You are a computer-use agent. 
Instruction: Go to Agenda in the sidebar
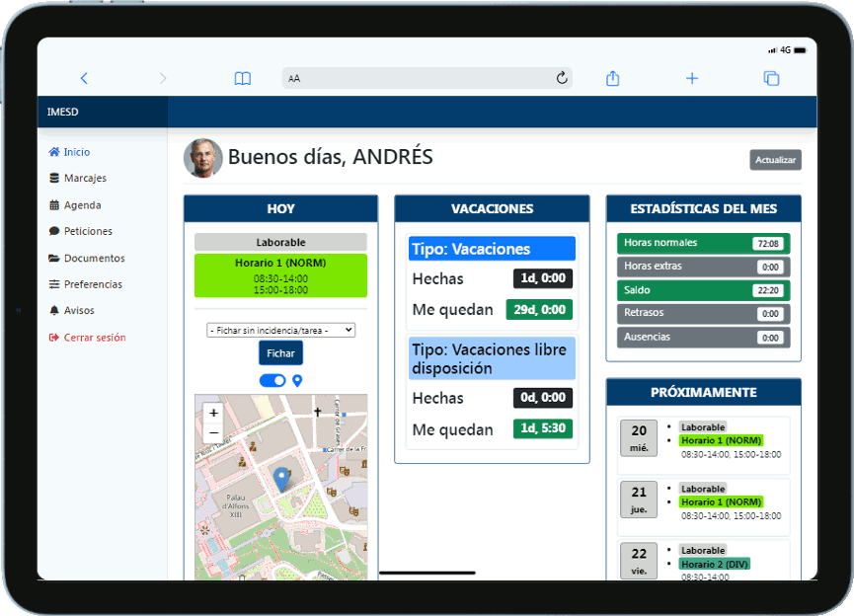[82, 205]
